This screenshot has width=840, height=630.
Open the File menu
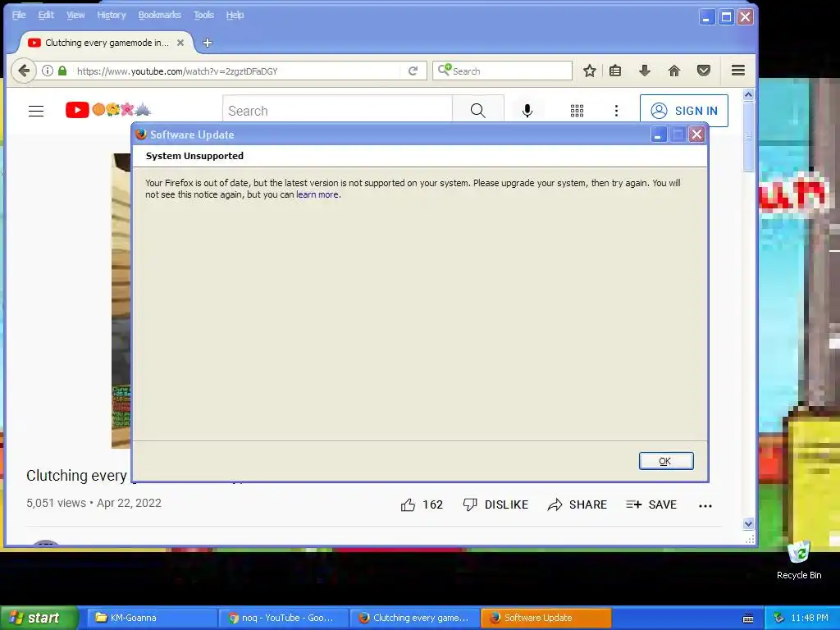click(x=19, y=15)
